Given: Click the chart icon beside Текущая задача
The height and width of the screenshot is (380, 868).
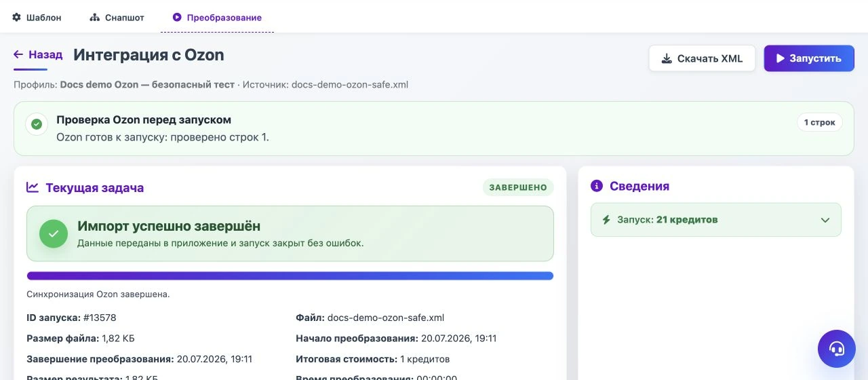Looking at the screenshot, I should 33,187.
